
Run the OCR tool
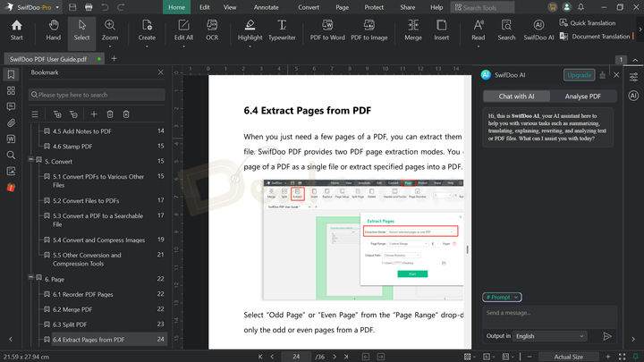click(x=212, y=30)
